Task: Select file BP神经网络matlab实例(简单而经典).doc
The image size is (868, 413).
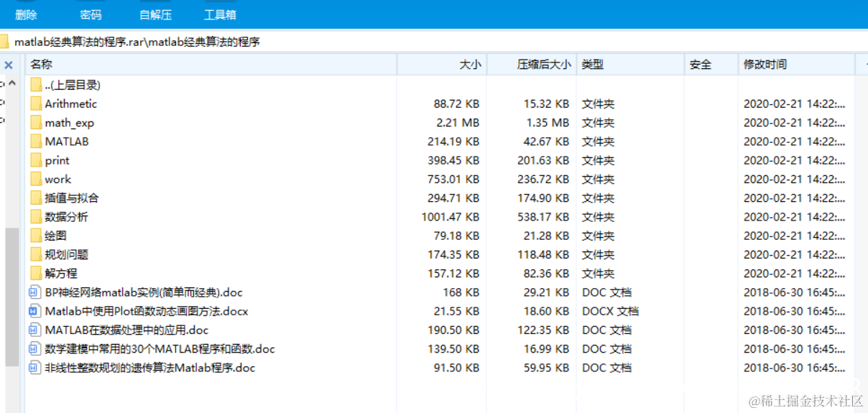Action: (144, 292)
